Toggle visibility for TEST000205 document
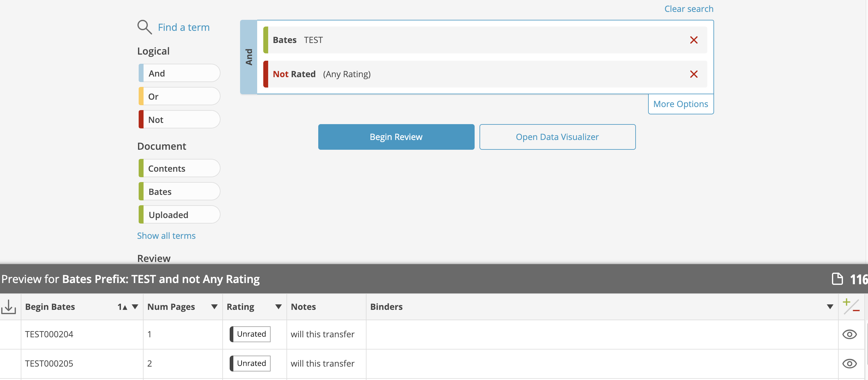This screenshot has width=868, height=380. pos(850,364)
